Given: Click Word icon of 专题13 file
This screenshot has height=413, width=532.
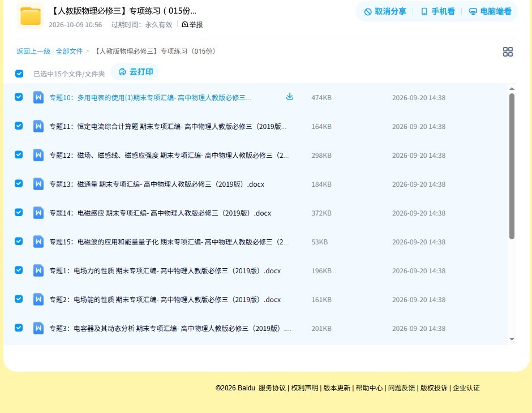Looking at the screenshot, I should click(38, 184).
